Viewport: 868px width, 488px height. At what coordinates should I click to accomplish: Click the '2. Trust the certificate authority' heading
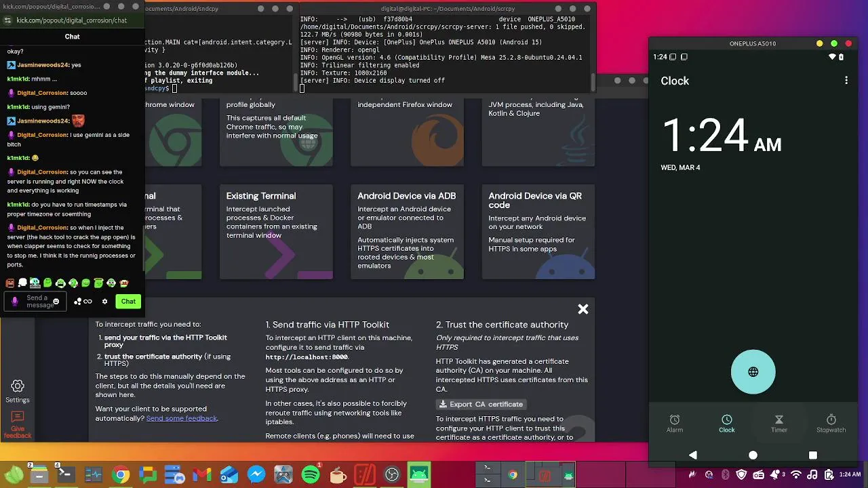[502, 325]
